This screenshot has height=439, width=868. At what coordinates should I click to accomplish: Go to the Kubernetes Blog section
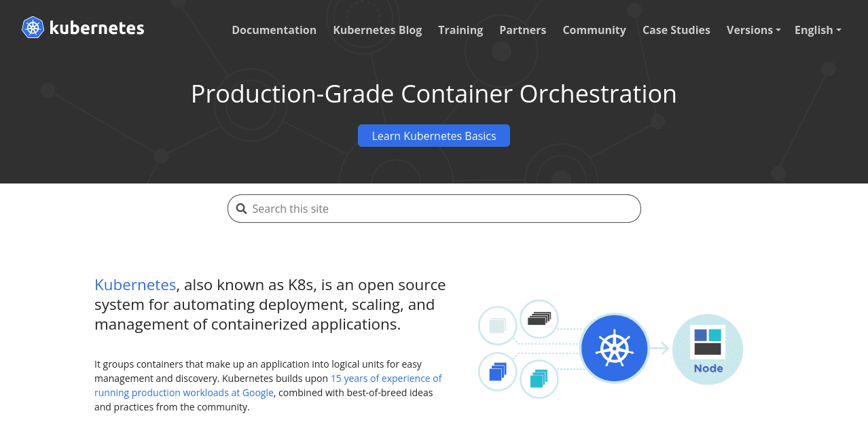click(377, 30)
